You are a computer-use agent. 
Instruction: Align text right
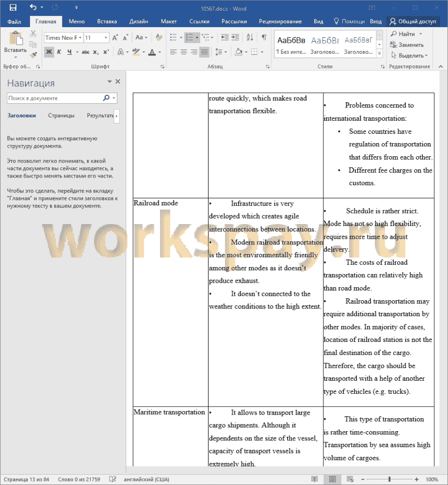194,52
